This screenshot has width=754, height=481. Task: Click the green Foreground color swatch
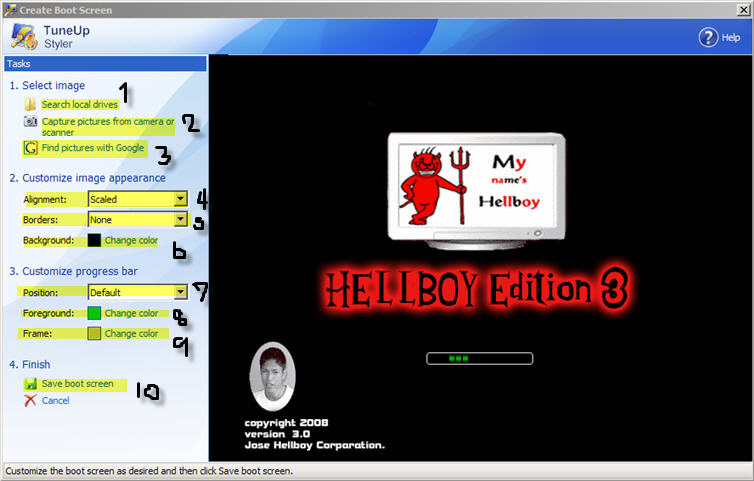coord(94,313)
